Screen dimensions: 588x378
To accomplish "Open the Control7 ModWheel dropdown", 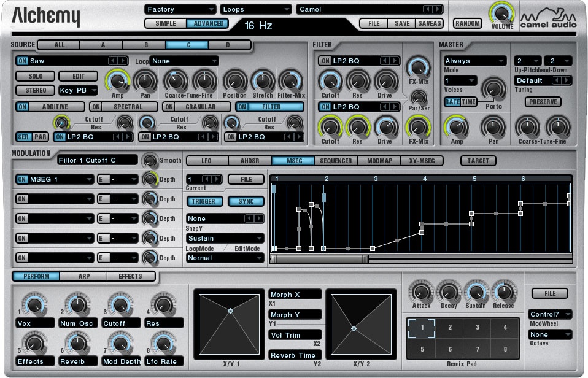I will pyautogui.click(x=550, y=314).
